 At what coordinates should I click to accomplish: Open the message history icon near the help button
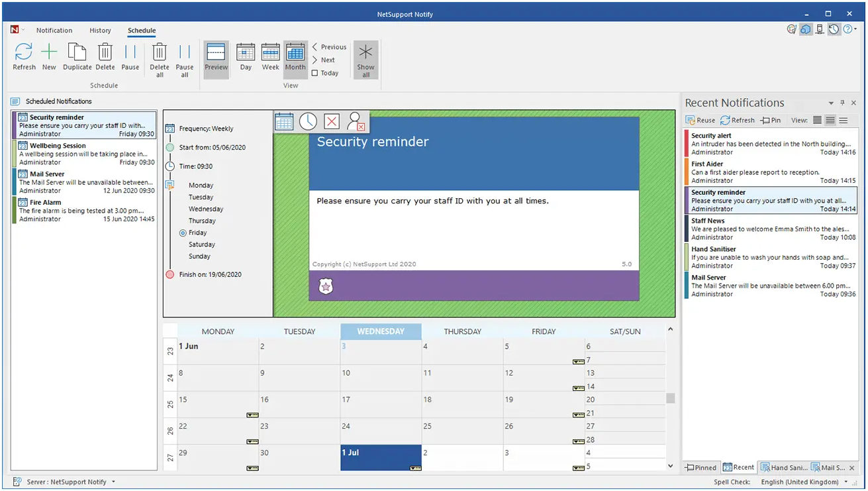click(x=834, y=28)
